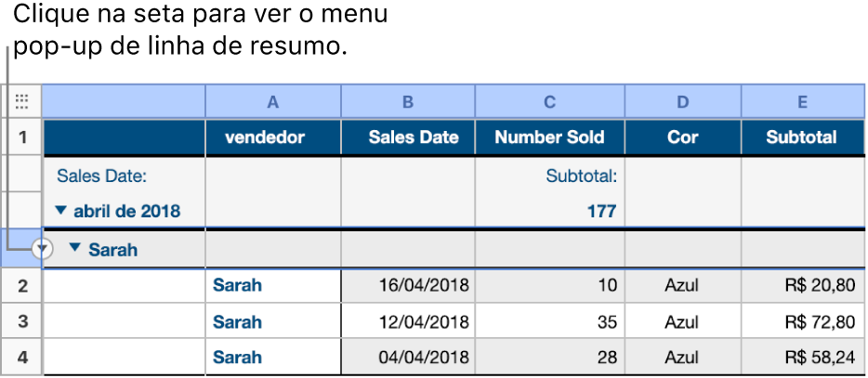Select column E header
Viewport: 868px width, 378px height.
tap(802, 101)
